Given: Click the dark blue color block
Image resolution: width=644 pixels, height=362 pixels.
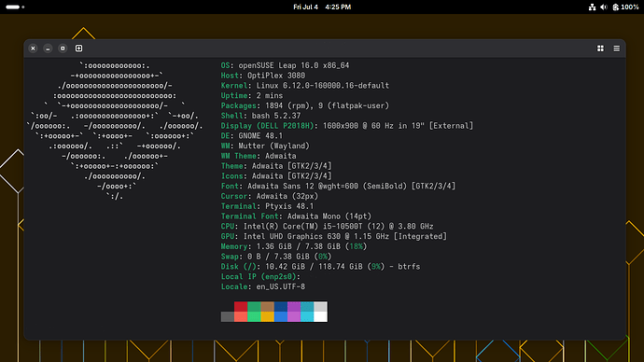Looking at the screenshot, I should tap(281, 307).
